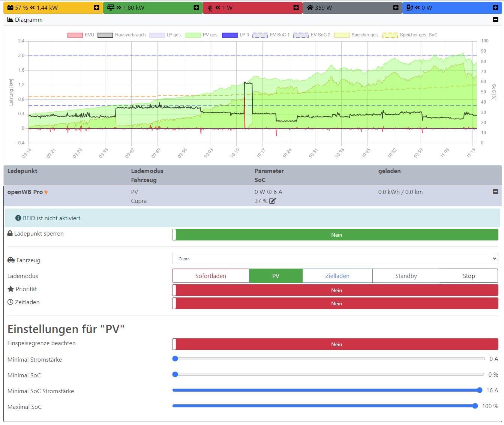Toggle the Hausverbrauch legend entry in chart

coord(122,35)
